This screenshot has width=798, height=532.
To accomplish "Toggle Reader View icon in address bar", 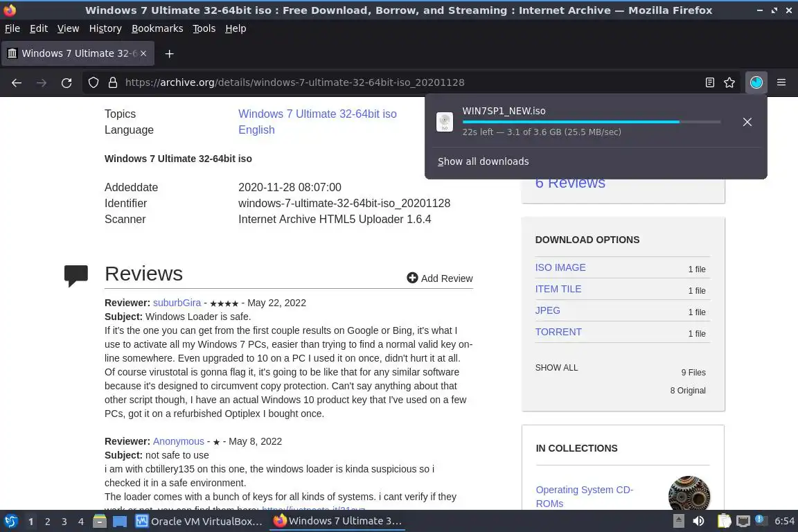I will click(710, 82).
